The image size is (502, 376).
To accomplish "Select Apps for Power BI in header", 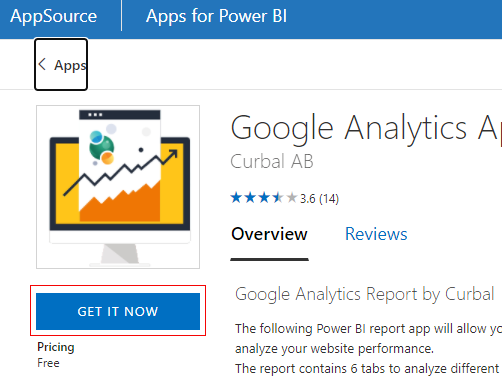I will tap(216, 16).
